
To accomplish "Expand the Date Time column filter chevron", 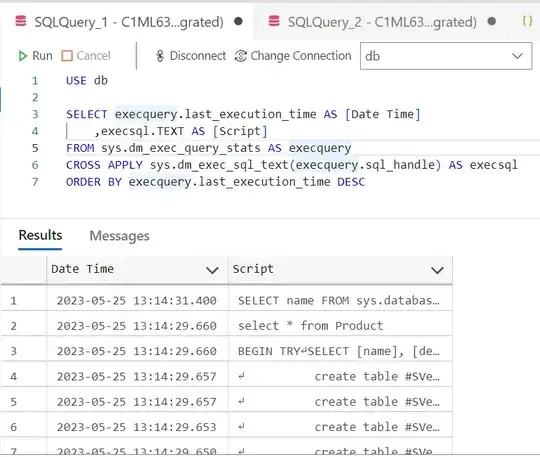I will [x=212, y=270].
